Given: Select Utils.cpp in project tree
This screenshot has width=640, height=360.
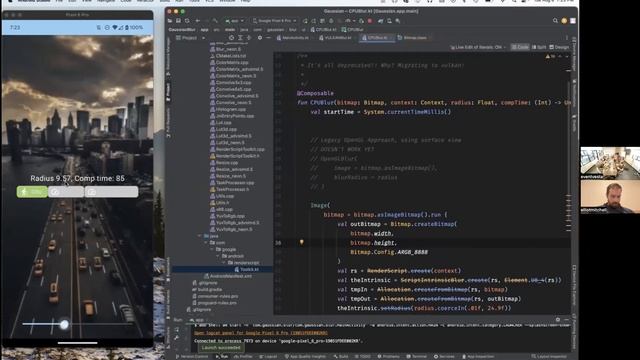Looking at the screenshot, I should coord(222,196).
